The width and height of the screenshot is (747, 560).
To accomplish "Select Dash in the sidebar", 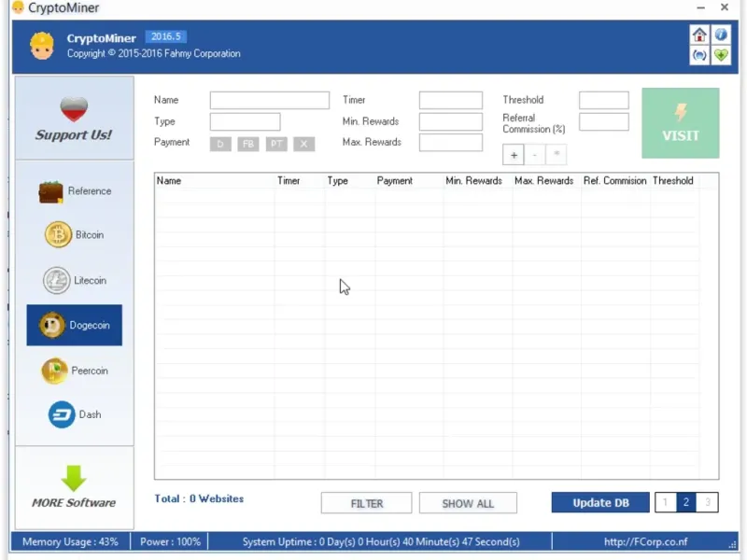I will (x=75, y=414).
